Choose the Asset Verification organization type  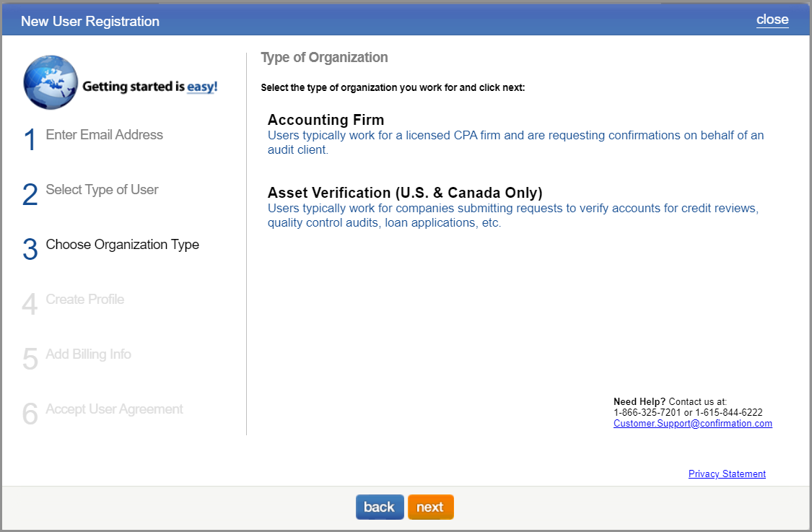pos(404,193)
